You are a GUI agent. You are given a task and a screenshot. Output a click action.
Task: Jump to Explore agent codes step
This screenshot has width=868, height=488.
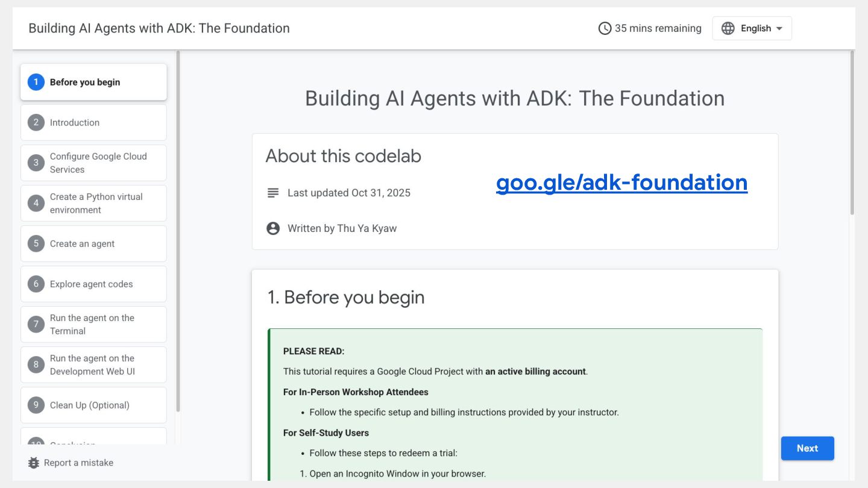93,284
